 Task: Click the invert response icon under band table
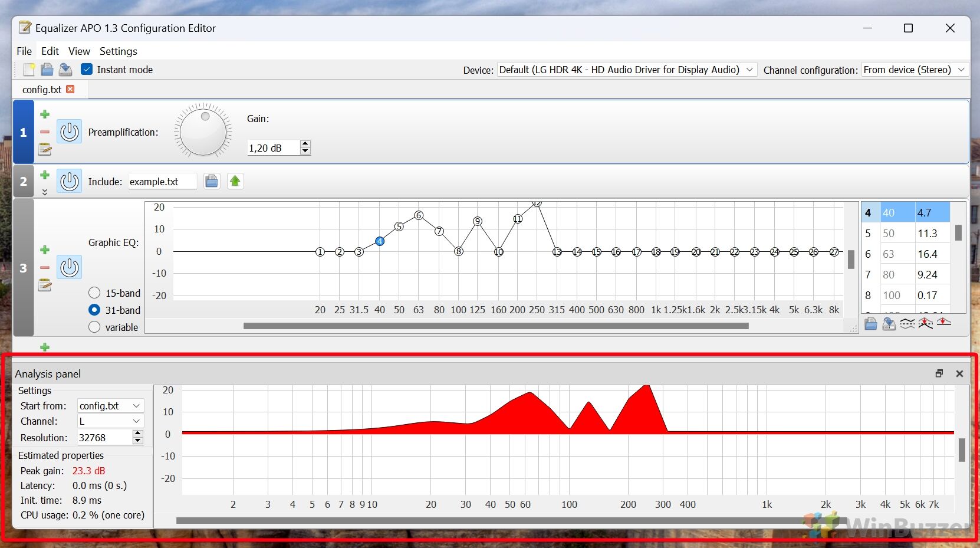point(907,323)
